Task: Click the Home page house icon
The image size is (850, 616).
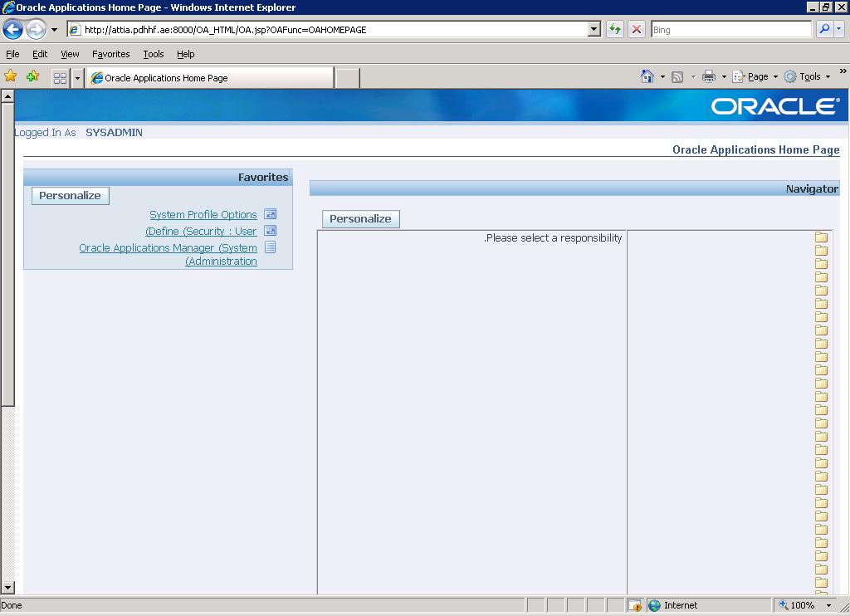Action: pos(647,76)
